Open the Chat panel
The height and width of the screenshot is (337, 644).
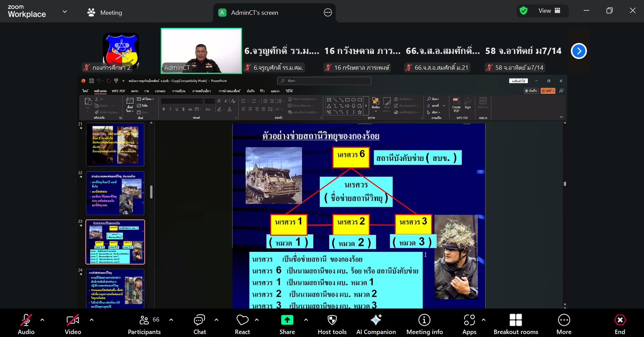[199, 324]
